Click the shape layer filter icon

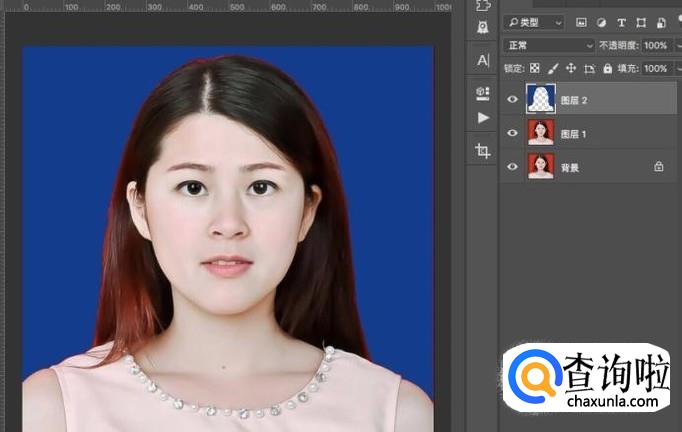click(640, 22)
